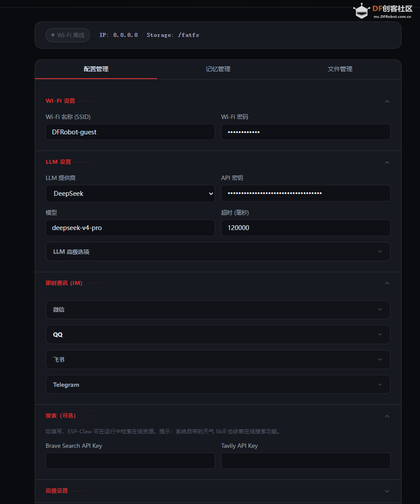Switch to the 文件管理 tab

[x=340, y=69]
